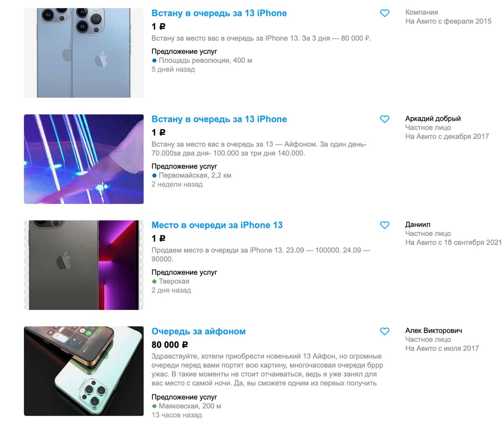This screenshot has width=504, height=424.
Task: Click the 'Компания' seller label
Action: pos(422,12)
